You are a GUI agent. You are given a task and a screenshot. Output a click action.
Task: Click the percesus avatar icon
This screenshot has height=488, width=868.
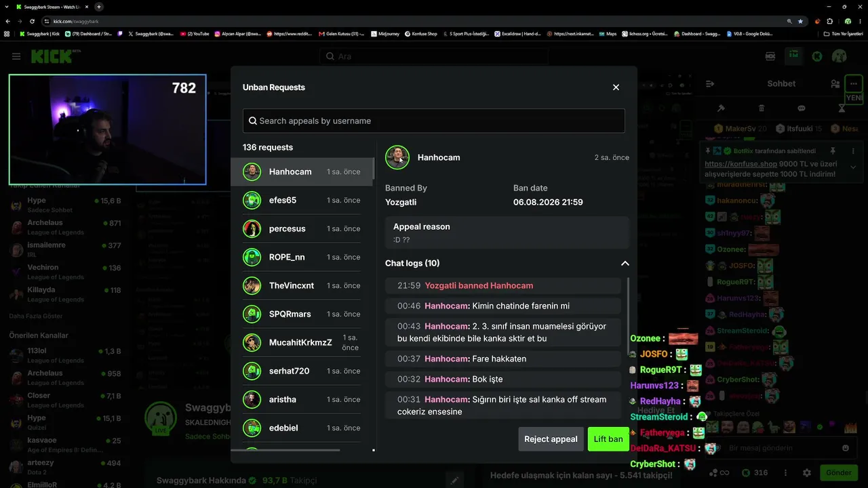252,229
